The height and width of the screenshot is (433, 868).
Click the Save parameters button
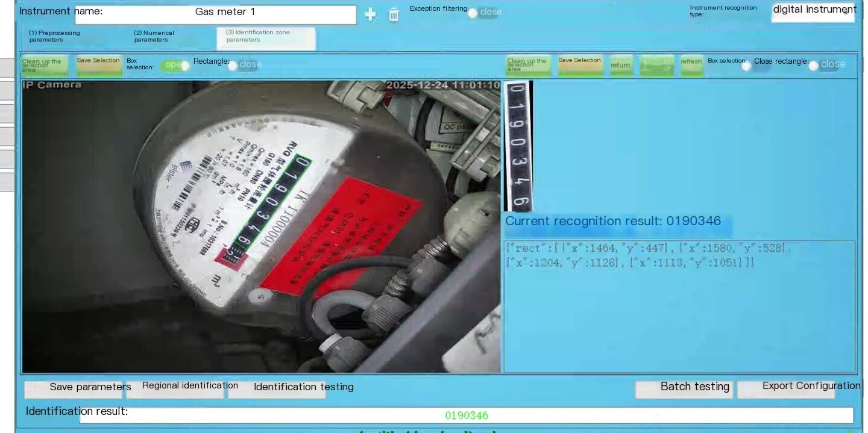[x=74, y=389]
